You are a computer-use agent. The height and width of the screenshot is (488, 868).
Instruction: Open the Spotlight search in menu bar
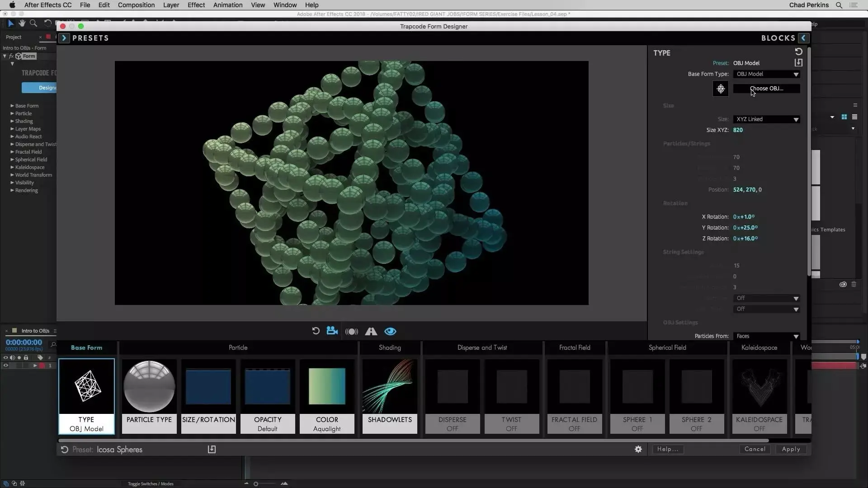[839, 5]
